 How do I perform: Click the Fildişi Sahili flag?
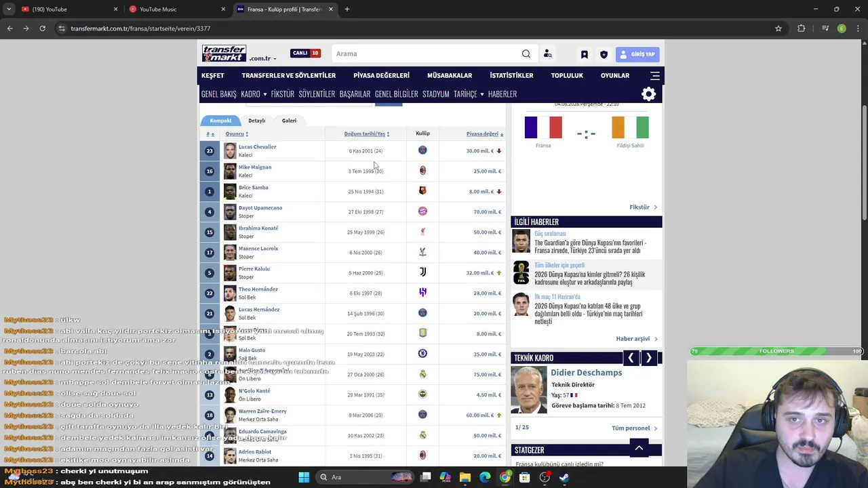(630, 127)
